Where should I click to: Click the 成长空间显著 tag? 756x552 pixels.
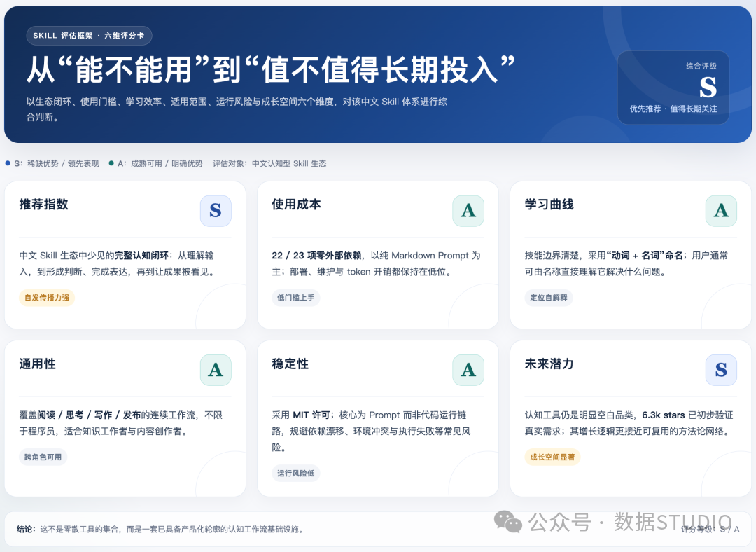coord(552,457)
